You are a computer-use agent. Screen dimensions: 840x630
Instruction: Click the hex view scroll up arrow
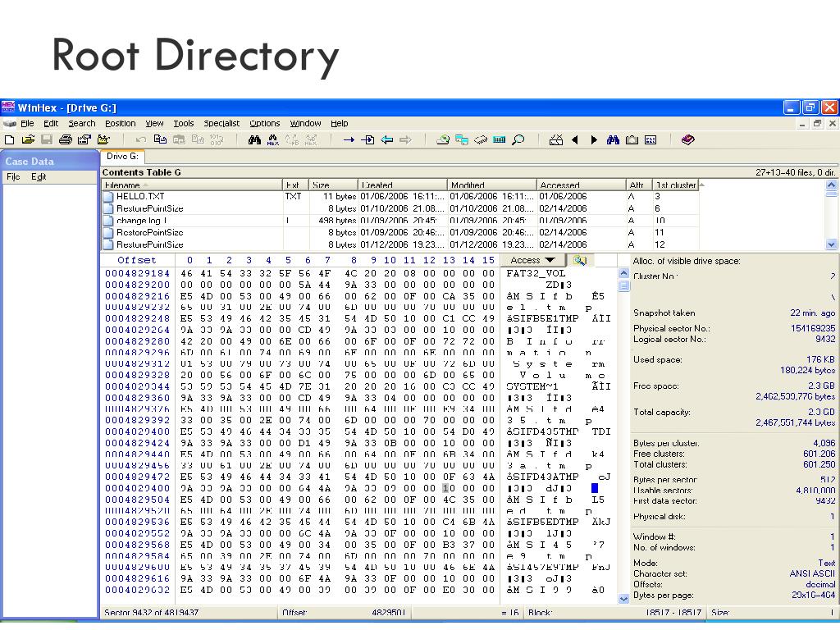(623, 273)
